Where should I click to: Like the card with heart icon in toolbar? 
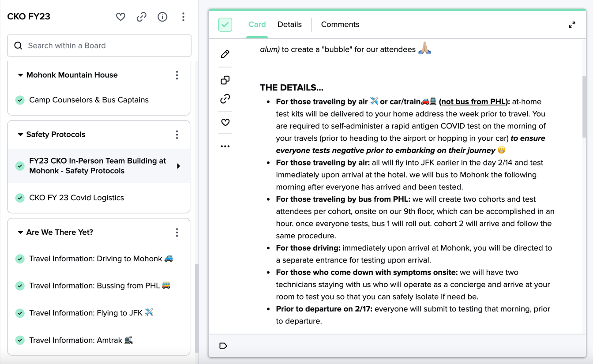click(x=225, y=122)
